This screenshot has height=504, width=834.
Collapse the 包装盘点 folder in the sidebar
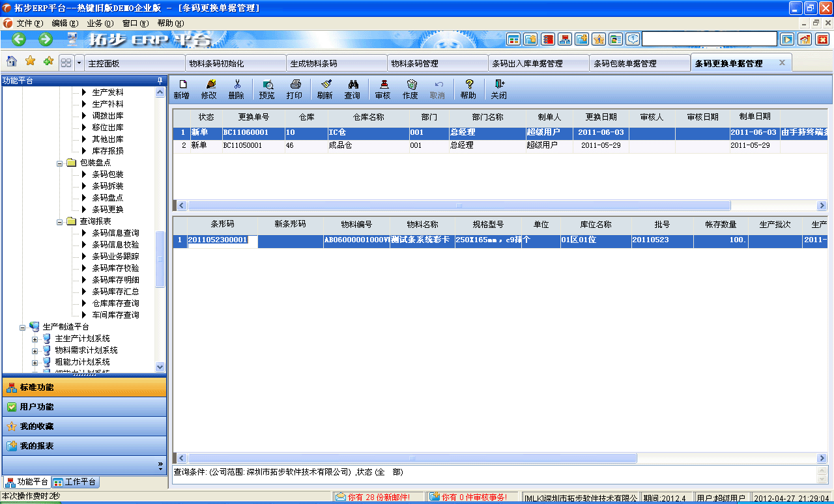click(x=59, y=162)
